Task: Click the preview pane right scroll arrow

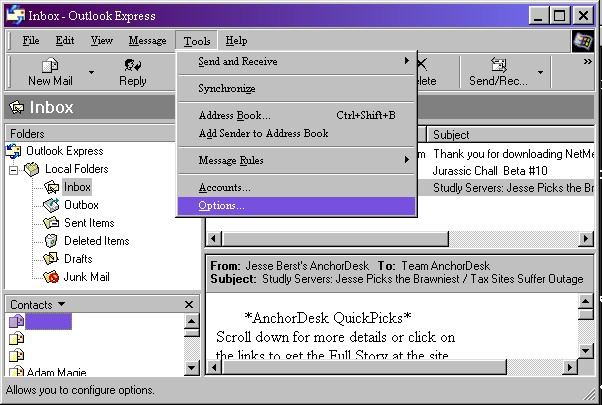Action: pos(570,367)
